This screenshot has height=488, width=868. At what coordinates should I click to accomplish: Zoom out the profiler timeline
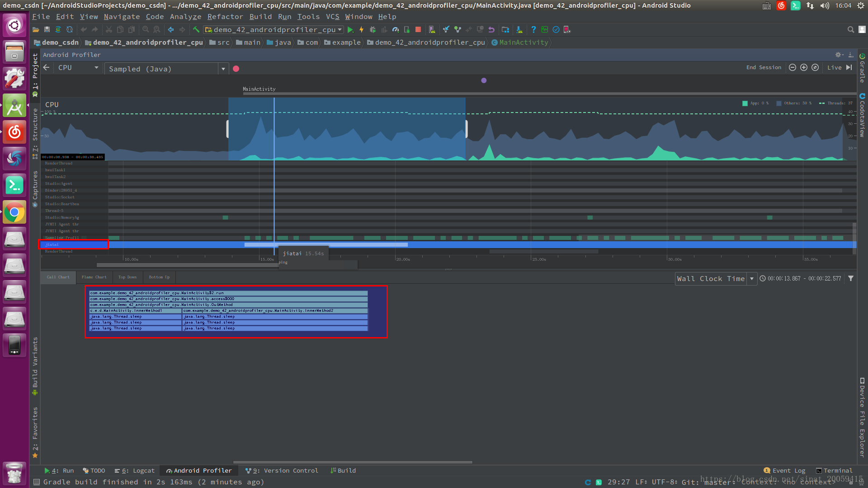(x=793, y=67)
